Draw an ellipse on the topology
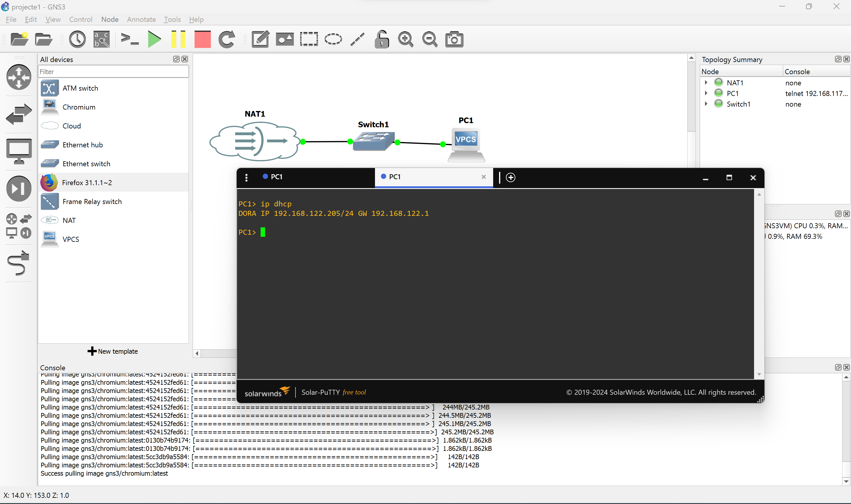 pos(332,39)
